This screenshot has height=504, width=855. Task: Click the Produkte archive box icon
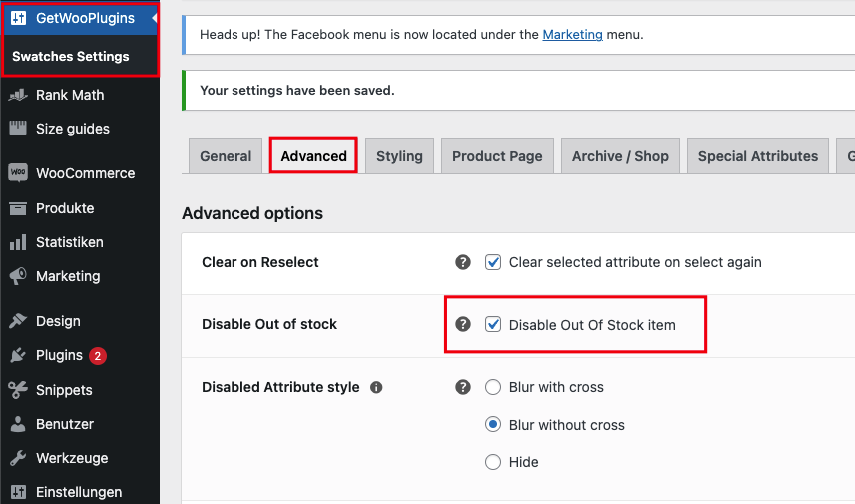pyautogui.click(x=18, y=208)
